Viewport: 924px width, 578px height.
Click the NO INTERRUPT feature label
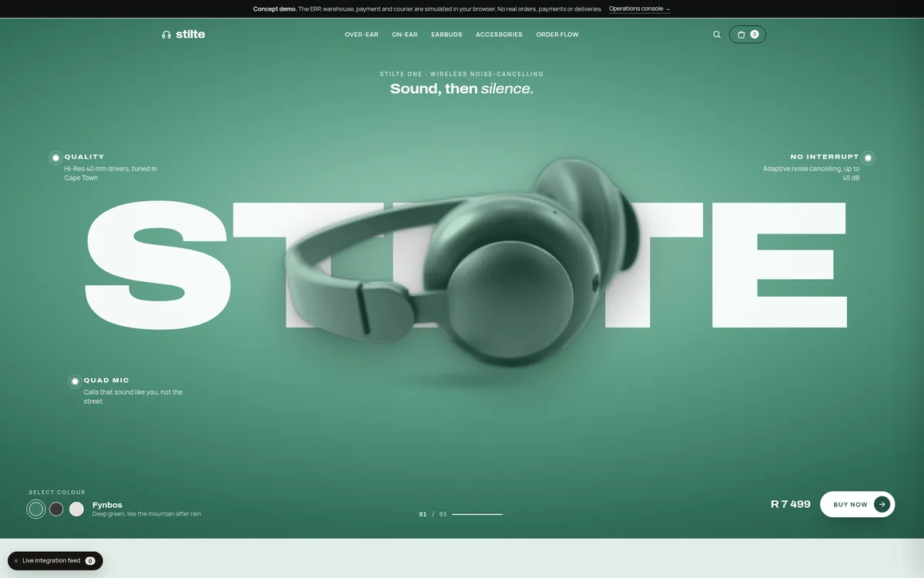[x=825, y=157]
